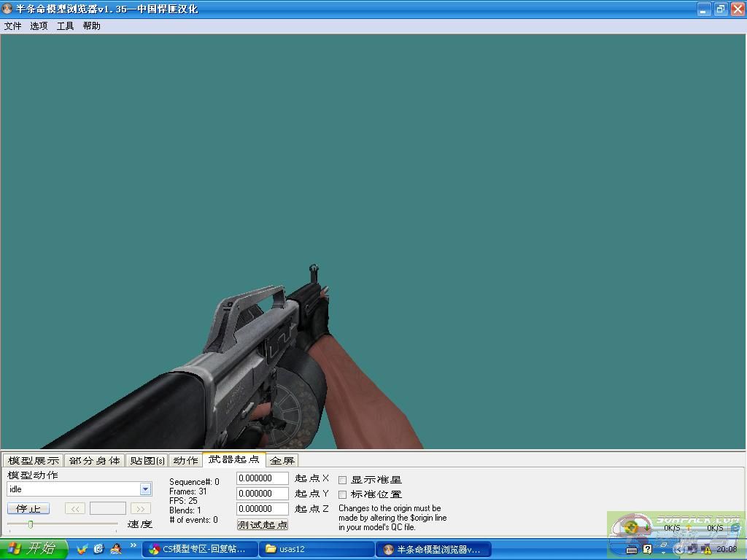Screen dimensions: 747x560
Task: Open the 工具 menu
Action: [66, 26]
